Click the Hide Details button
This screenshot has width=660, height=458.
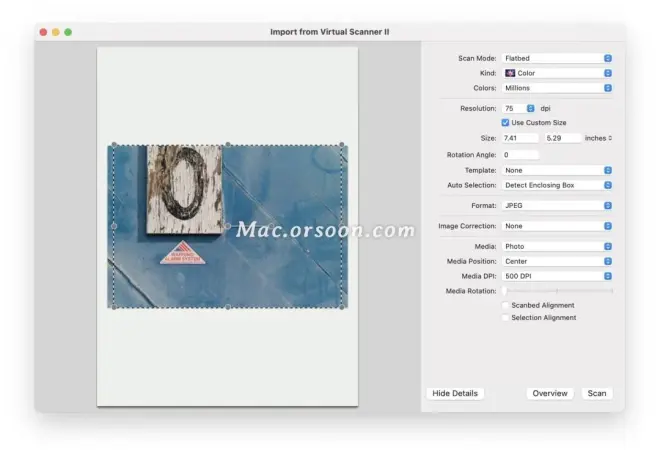click(455, 394)
